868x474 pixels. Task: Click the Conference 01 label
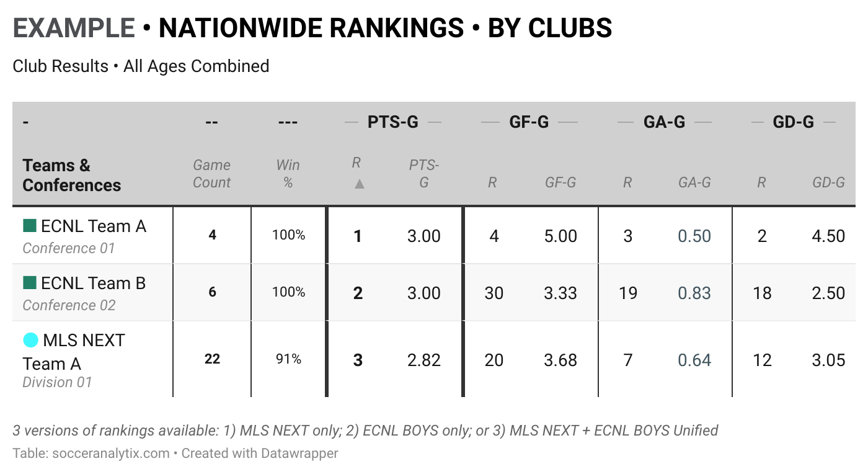[69, 248]
